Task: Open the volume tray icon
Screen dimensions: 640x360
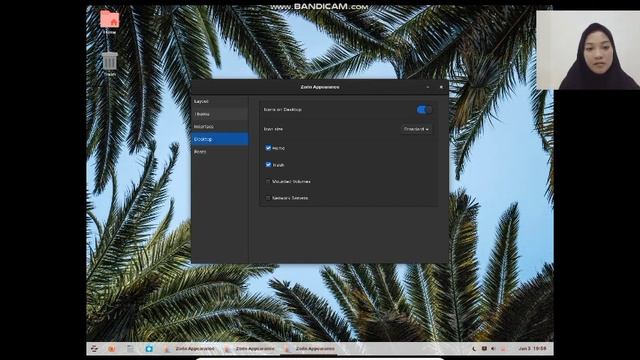Action: 493,349
